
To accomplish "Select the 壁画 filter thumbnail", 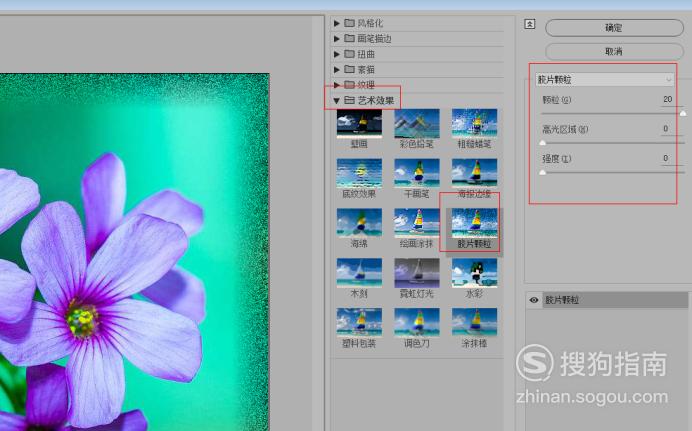I will [359, 123].
